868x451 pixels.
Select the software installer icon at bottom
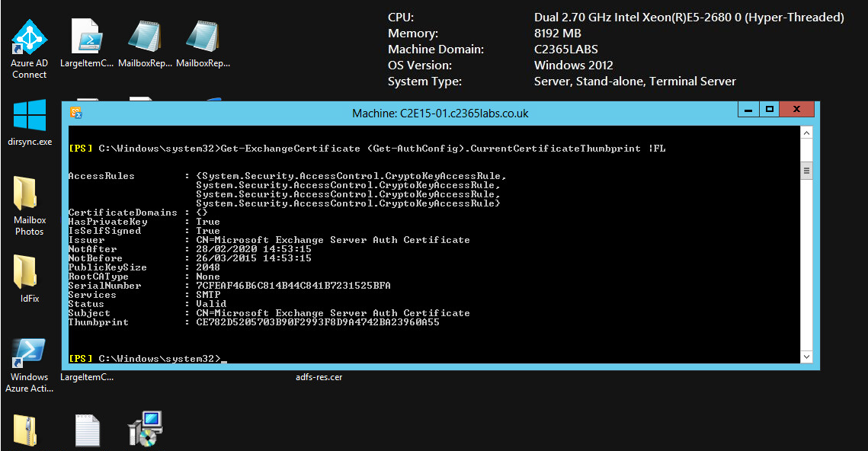[145, 428]
